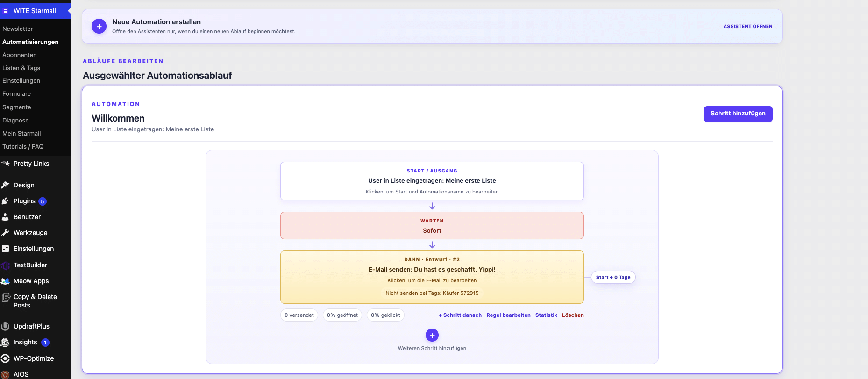Image resolution: width=868 pixels, height=379 pixels.
Task: Click the Benutzer user icon
Action: coord(6,217)
